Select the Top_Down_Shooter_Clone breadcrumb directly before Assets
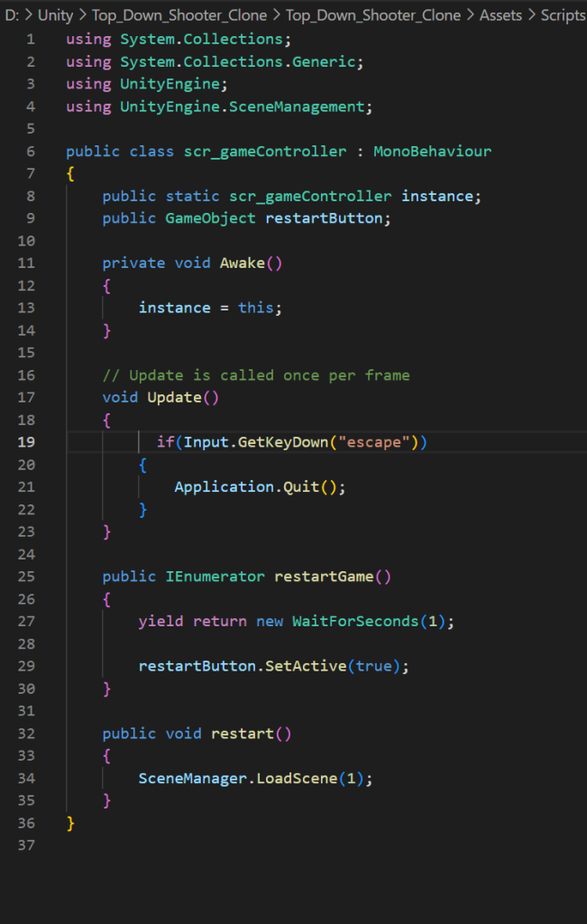Viewport: 587px width, 924px height. tap(372, 15)
